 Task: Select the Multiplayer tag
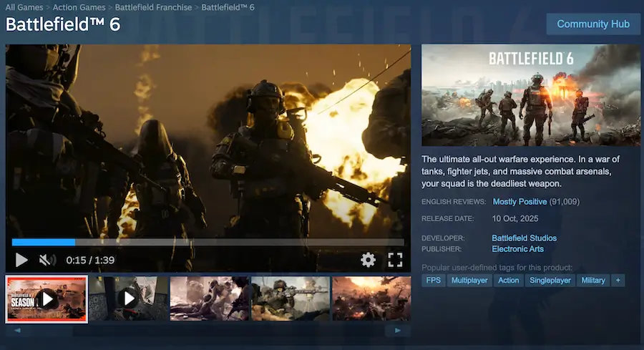(x=469, y=281)
